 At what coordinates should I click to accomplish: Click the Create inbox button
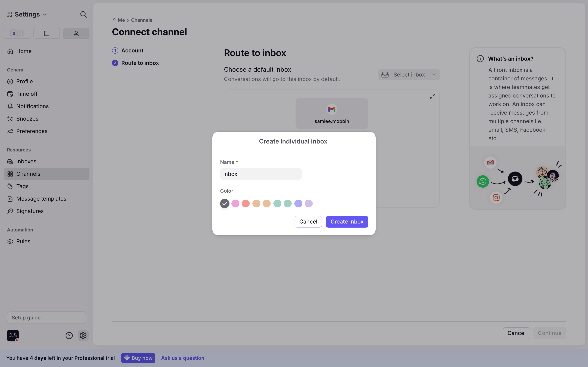click(347, 222)
